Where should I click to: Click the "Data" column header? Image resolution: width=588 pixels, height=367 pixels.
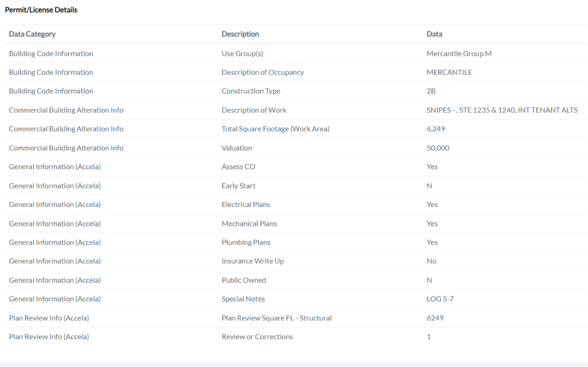point(434,34)
